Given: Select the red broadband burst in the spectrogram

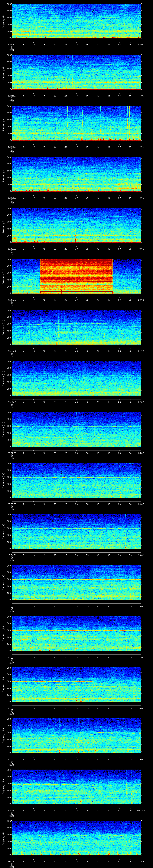Looking at the screenshot, I should 76,276.
